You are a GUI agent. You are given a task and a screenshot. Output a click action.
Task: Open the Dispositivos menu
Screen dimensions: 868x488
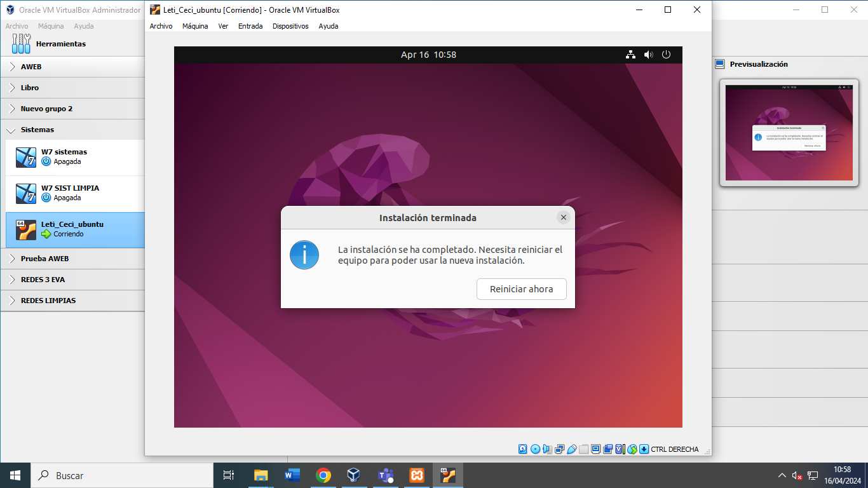[x=290, y=26]
